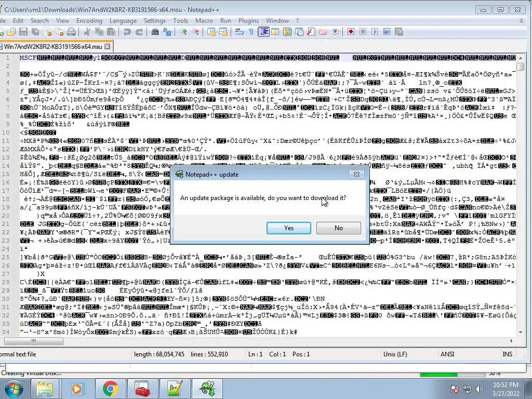The height and width of the screenshot is (399, 532).
Task: Click the vertical scrollbar down arrow
Action: (x=521, y=332)
